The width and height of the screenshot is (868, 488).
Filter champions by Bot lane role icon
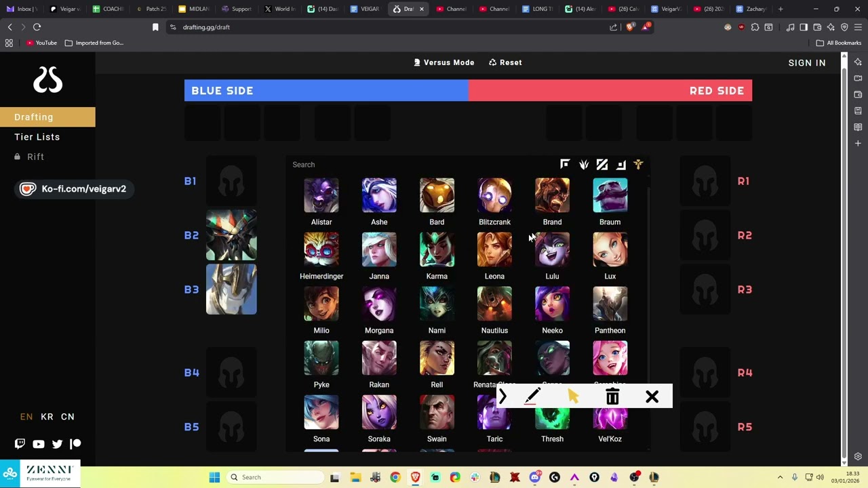[620, 164]
